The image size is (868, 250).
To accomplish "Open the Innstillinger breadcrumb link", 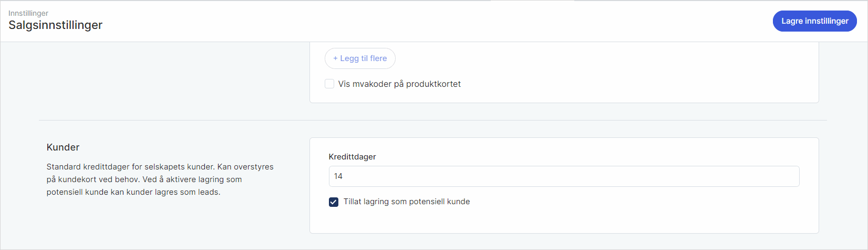I will (28, 13).
